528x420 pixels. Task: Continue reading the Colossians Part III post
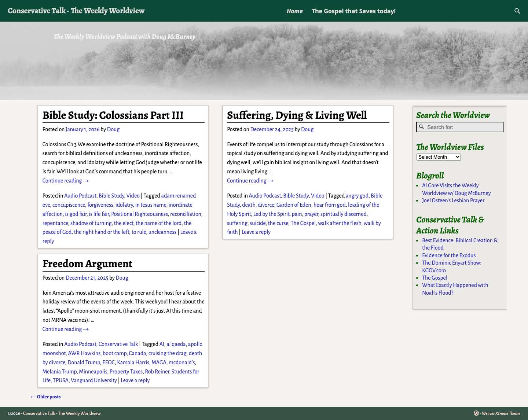point(66,181)
